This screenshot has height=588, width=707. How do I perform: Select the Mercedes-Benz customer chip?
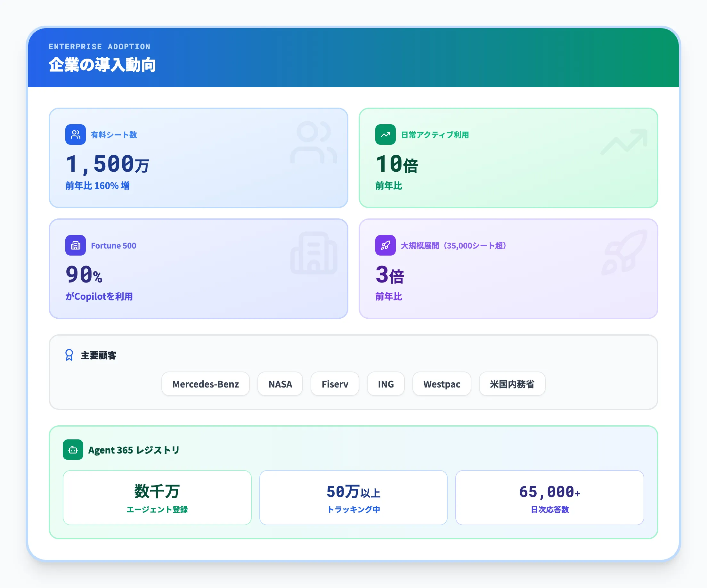coord(205,384)
